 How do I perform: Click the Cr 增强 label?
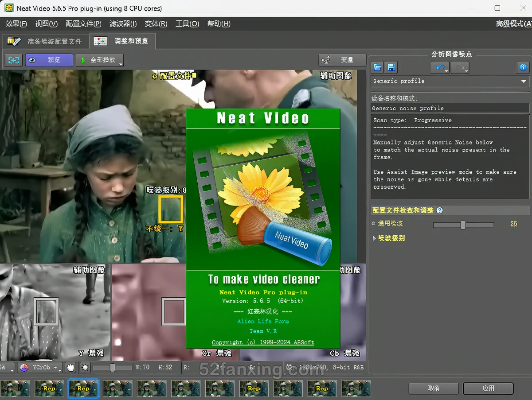[x=217, y=353]
